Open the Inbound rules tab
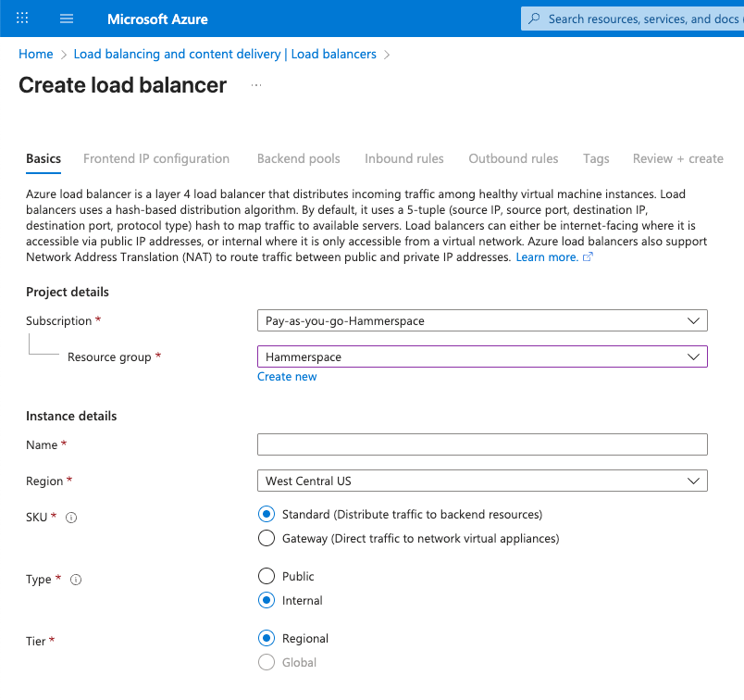 (x=403, y=158)
